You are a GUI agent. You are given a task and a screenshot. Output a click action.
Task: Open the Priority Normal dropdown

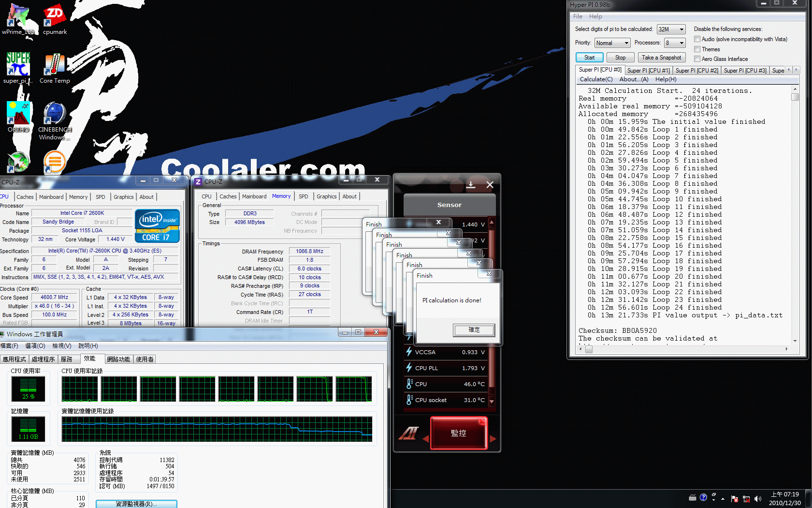[x=612, y=43]
